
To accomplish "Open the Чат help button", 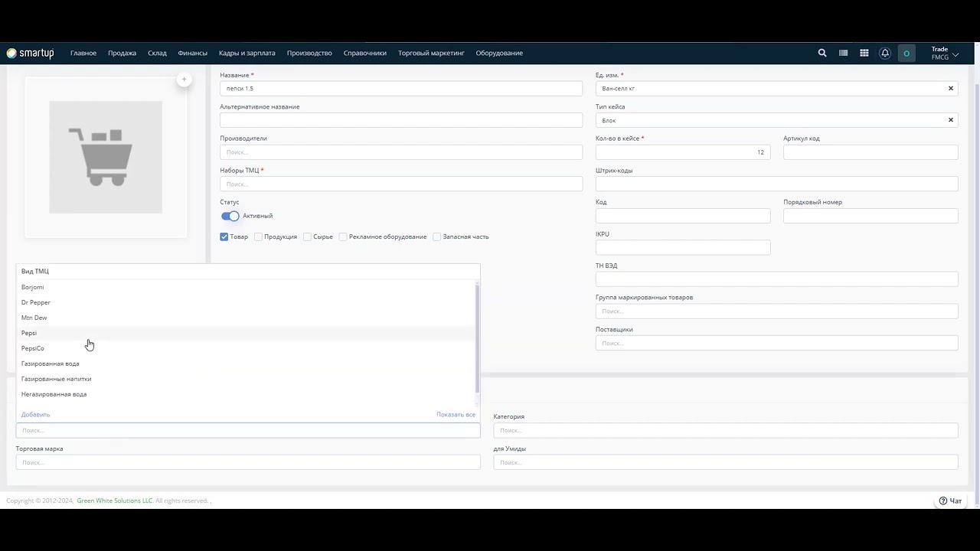I will (950, 500).
